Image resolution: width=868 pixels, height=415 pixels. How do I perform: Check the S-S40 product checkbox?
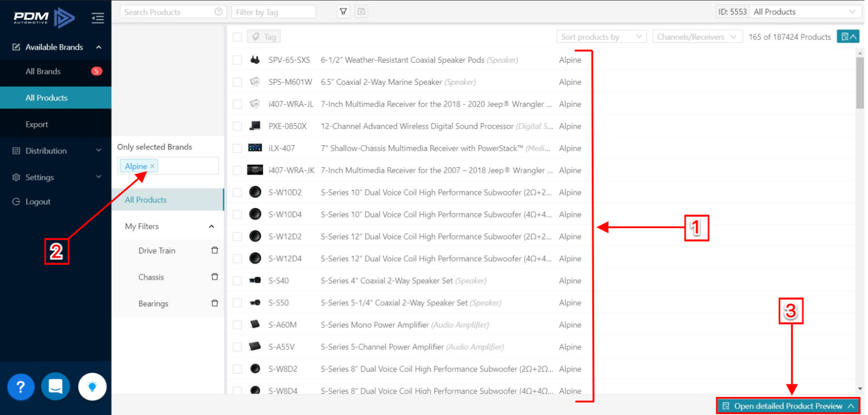coord(237,281)
